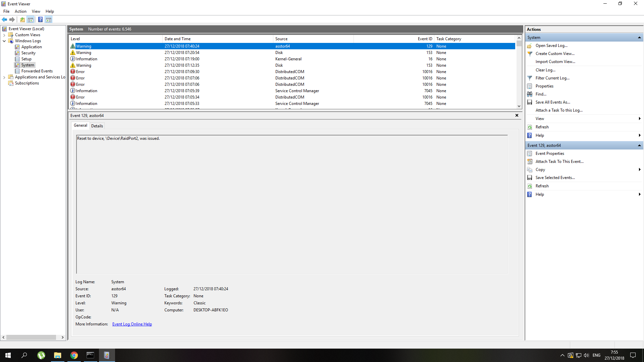Viewport: 644px width, 362px height.
Task: Click Save All Events As action
Action: click(x=552, y=102)
